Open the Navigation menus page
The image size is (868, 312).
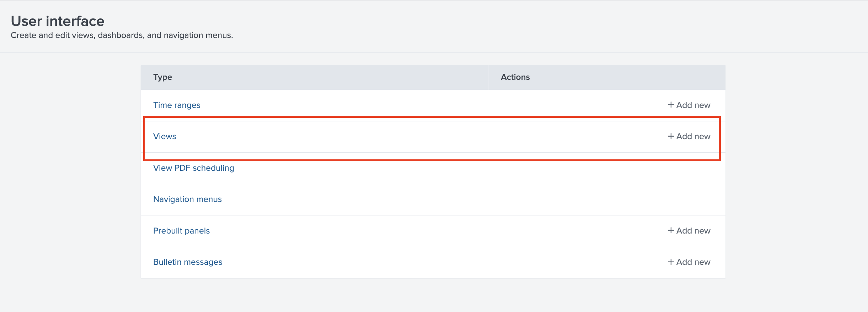(187, 199)
